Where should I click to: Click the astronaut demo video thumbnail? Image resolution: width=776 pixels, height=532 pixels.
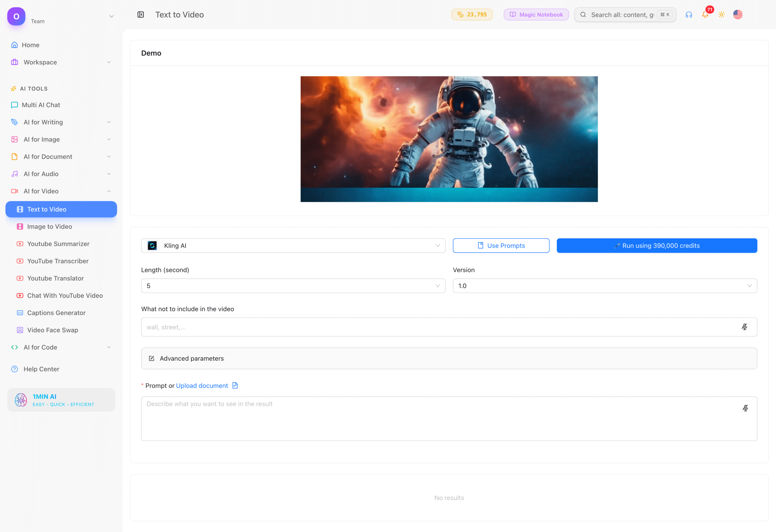pyautogui.click(x=449, y=139)
